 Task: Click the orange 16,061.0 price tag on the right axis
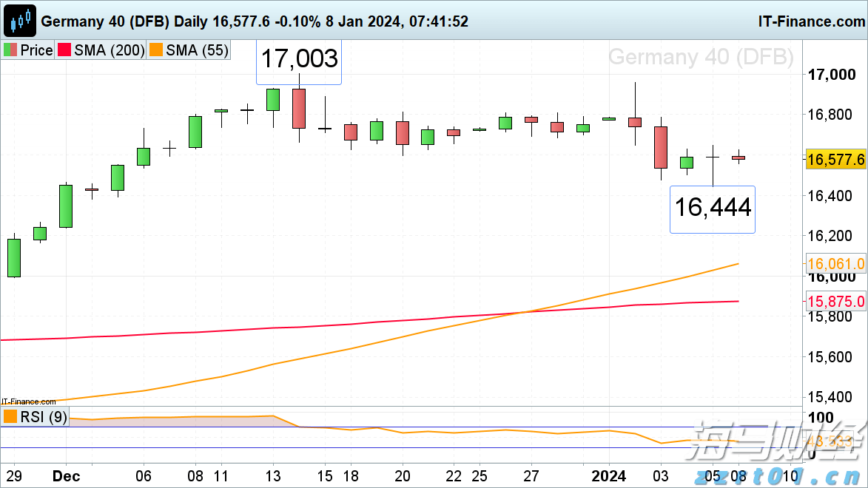coord(835,263)
